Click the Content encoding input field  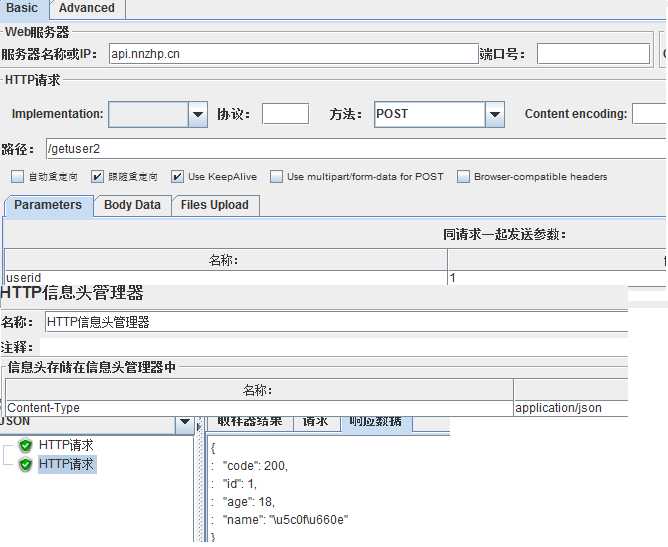click(x=650, y=114)
